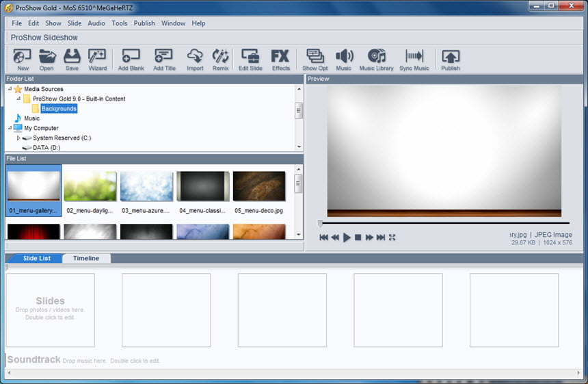This screenshot has width=588, height=384.
Task: Open the Show menu
Action: [53, 23]
